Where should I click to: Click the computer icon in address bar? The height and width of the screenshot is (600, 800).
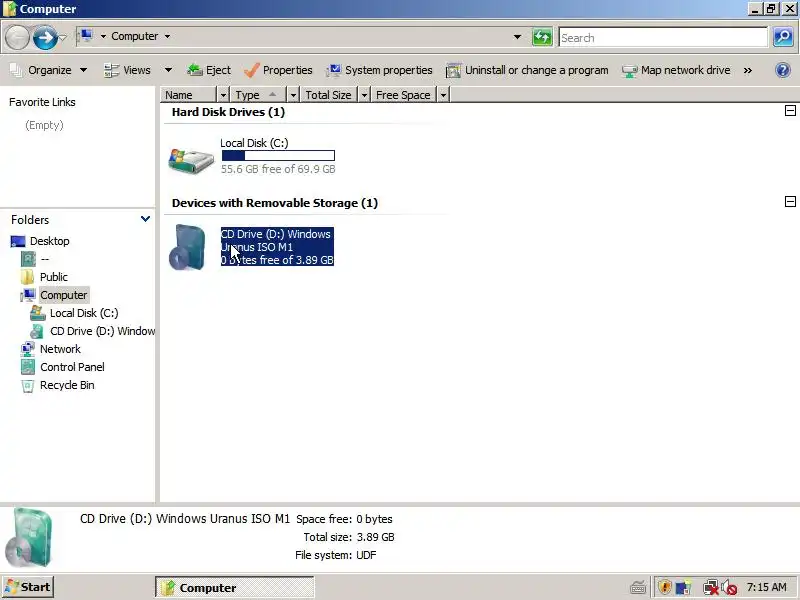click(86, 36)
